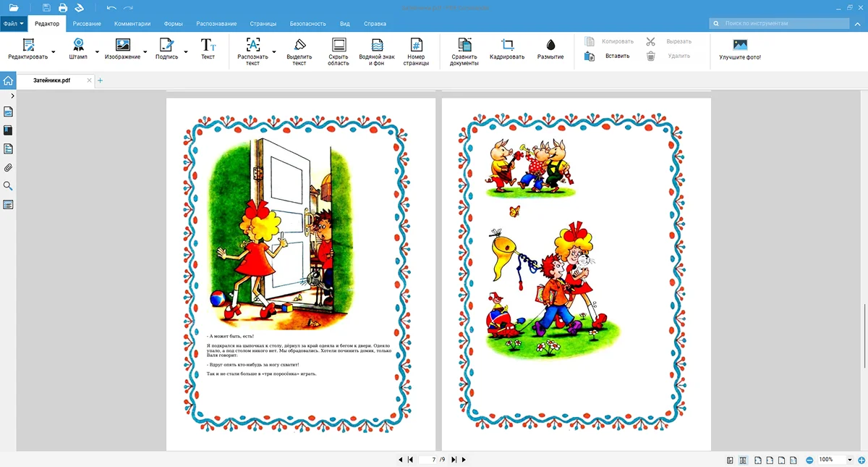Open the third sidebar document panel
Image resolution: width=868 pixels, height=467 pixels.
coord(8,149)
